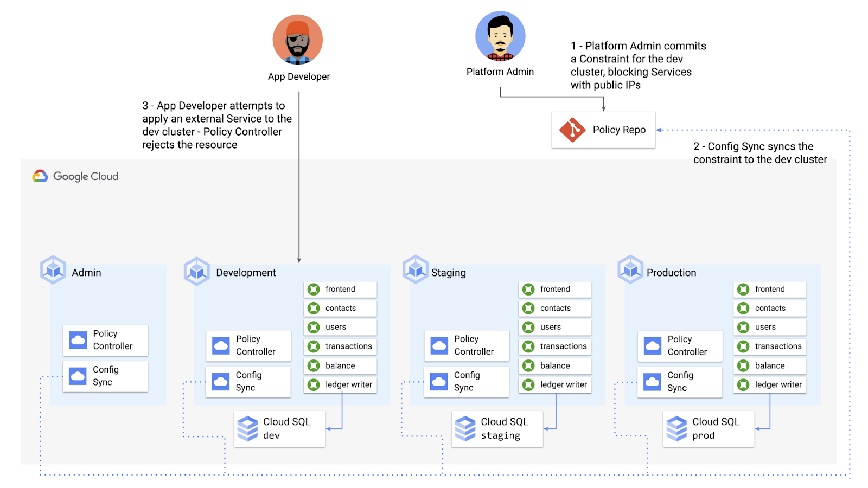This screenshot has height=488, width=868.
Task: Select the Development cluster hexagon icon
Action: pos(197,271)
